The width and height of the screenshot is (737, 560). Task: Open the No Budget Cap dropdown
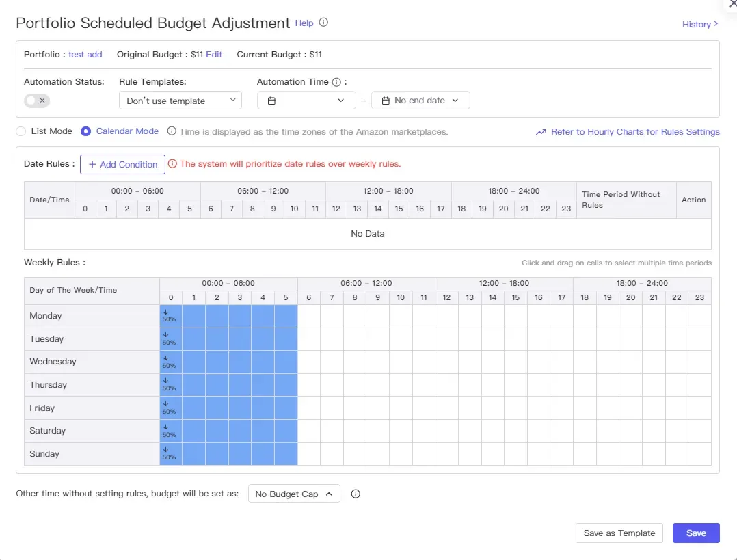[x=294, y=494]
